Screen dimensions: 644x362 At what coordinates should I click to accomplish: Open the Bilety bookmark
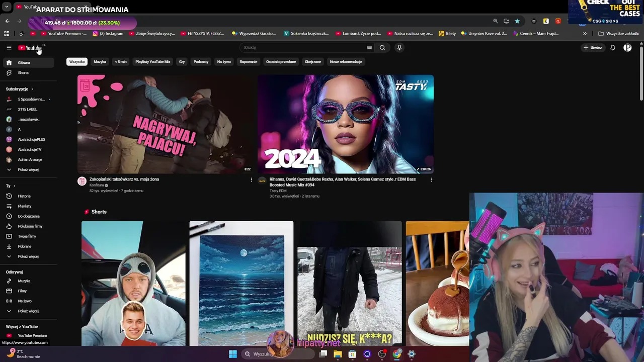[x=447, y=34]
